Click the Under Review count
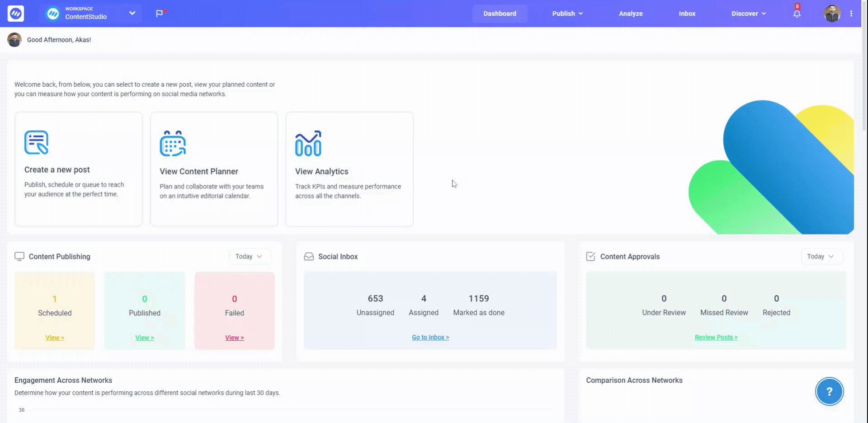 pyautogui.click(x=664, y=298)
